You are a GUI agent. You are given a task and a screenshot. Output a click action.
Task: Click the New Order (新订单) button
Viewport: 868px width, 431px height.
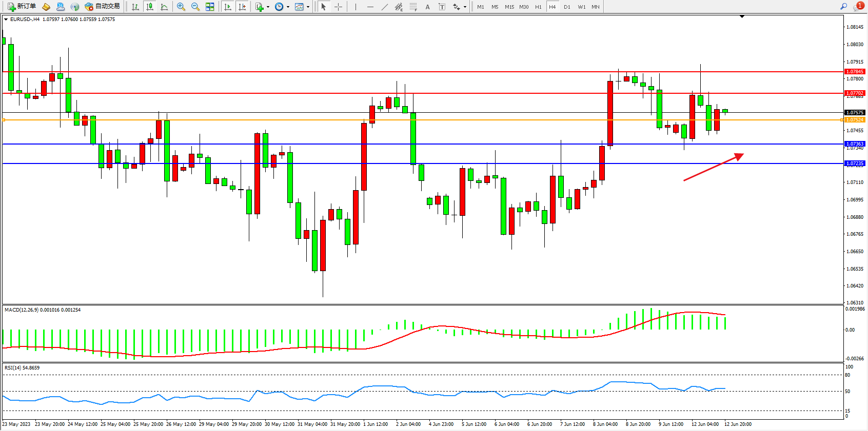[22, 7]
